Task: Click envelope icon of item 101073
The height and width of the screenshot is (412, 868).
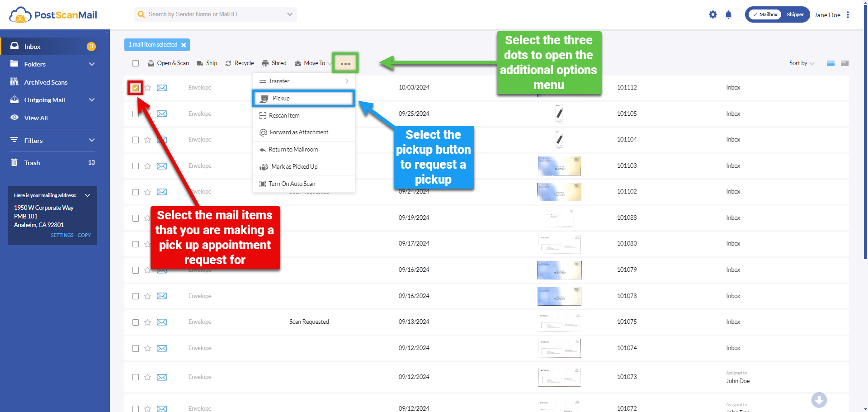Action: pos(162,377)
